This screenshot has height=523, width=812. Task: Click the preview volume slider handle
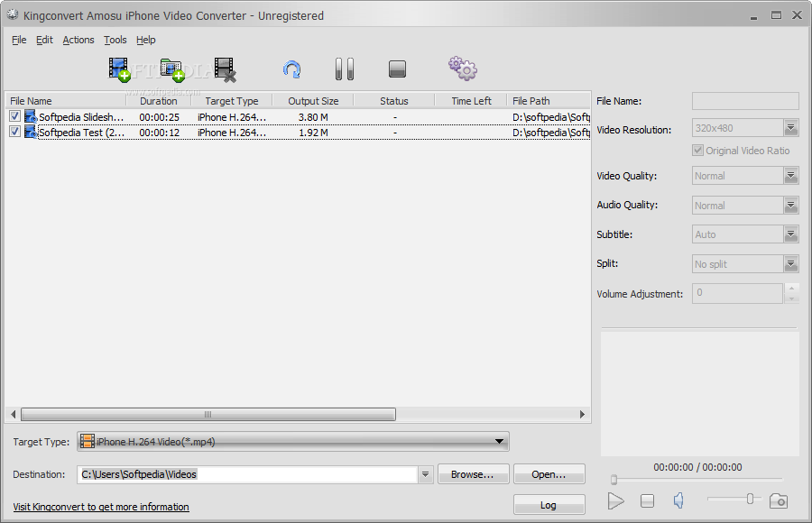(x=750, y=499)
